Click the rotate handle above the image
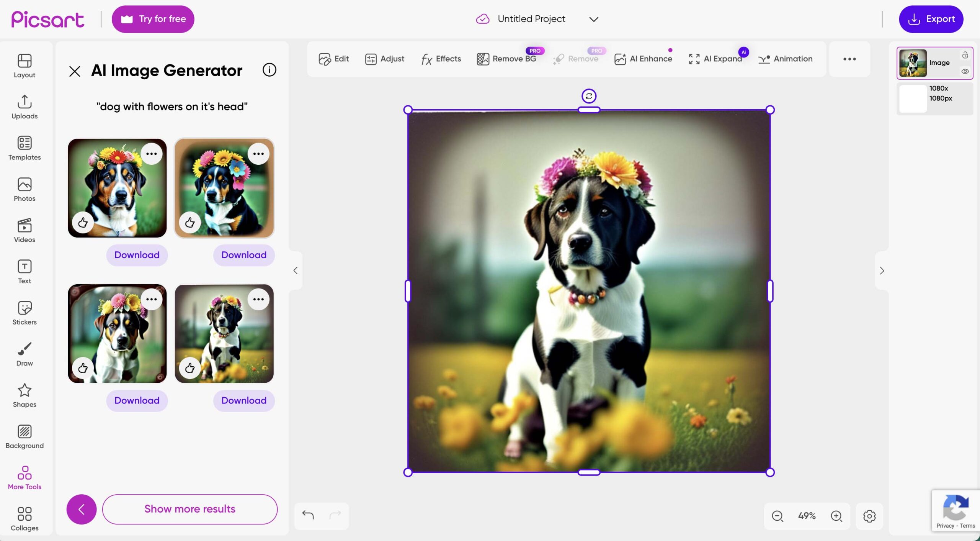This screenshot has height=541, width=980. tap(589, 96)
